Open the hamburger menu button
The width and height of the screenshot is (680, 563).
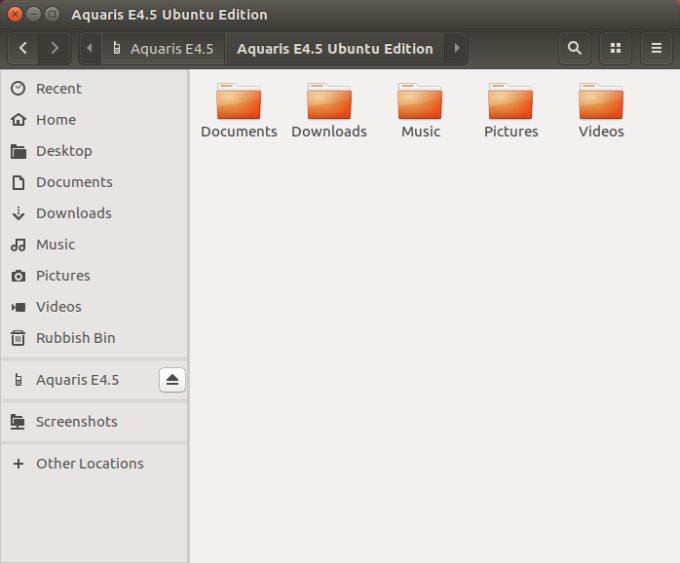(x=656, y=48)
